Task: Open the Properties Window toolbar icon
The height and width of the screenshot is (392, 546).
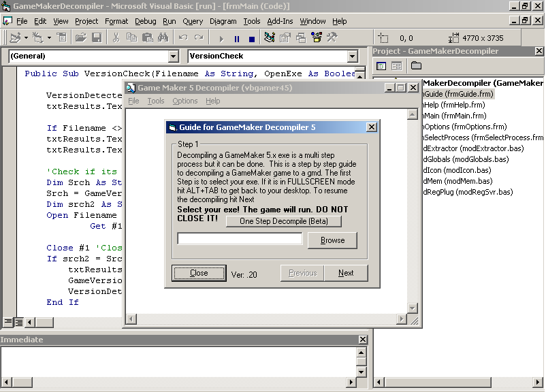Action: (x=285, y=37)
